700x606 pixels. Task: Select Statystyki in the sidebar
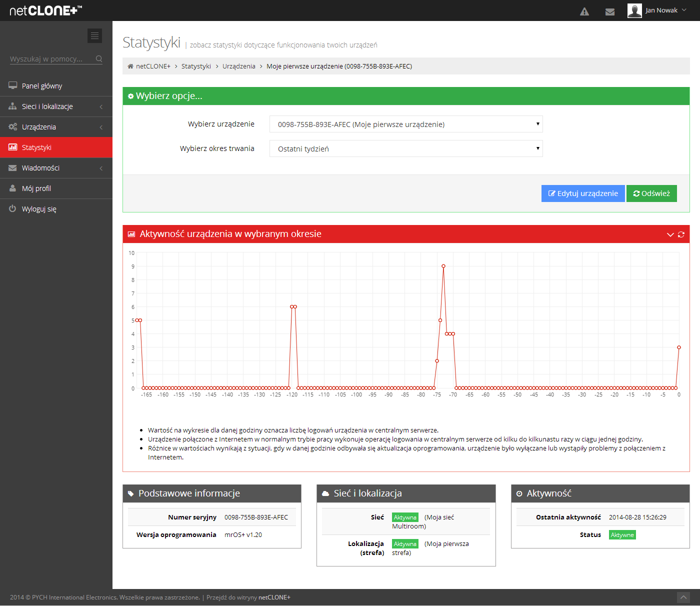click(56, 147)
